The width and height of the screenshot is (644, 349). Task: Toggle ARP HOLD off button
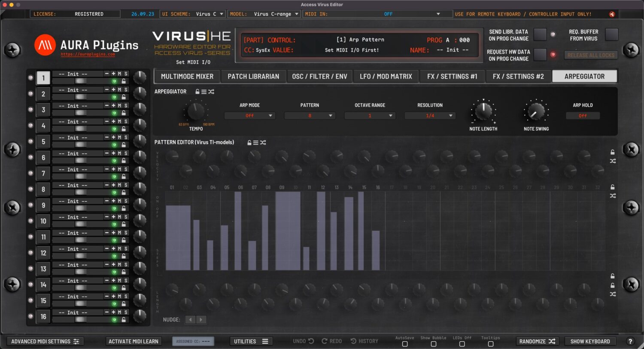pos(583,116)
